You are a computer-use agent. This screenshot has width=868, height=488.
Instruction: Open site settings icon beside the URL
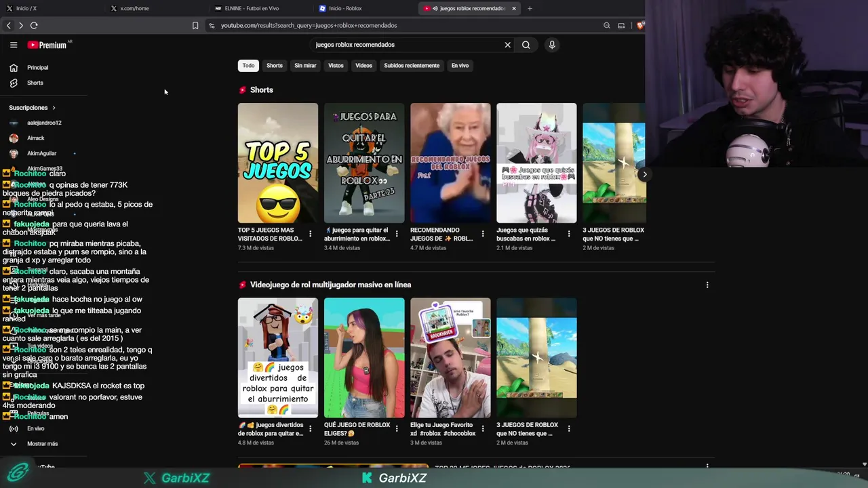point(212,25)
